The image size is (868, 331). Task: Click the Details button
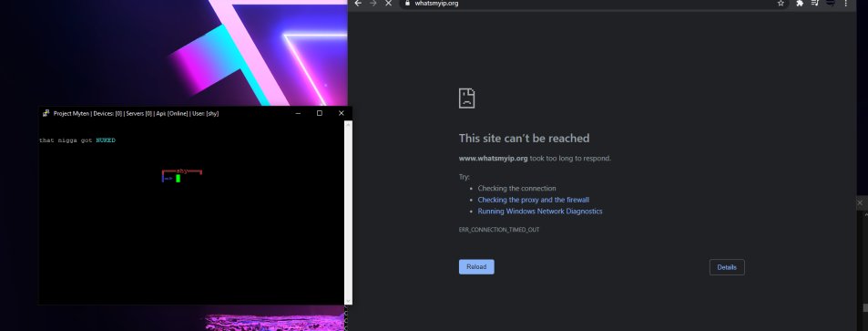click(727, 267)
